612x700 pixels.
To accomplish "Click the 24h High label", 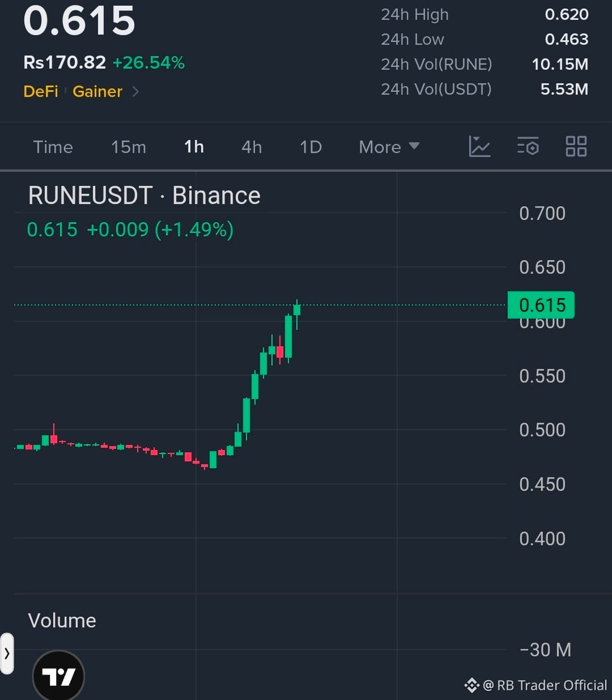I will tap(415, 14).
